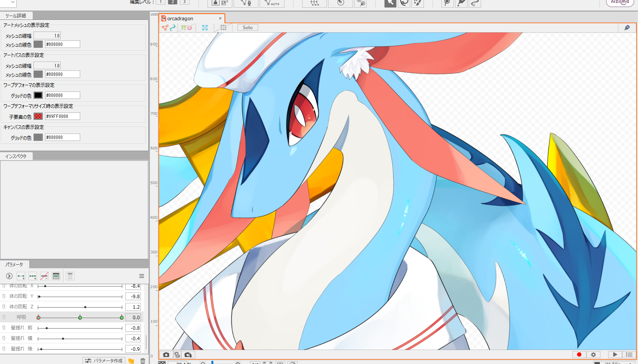638x364 pixels.
Task: Switch to the パラメータ tab
Action: pos(14,264)
